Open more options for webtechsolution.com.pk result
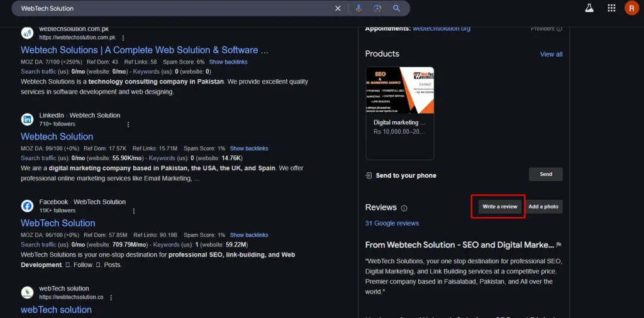644x318 pixels. tap(123, 38)
